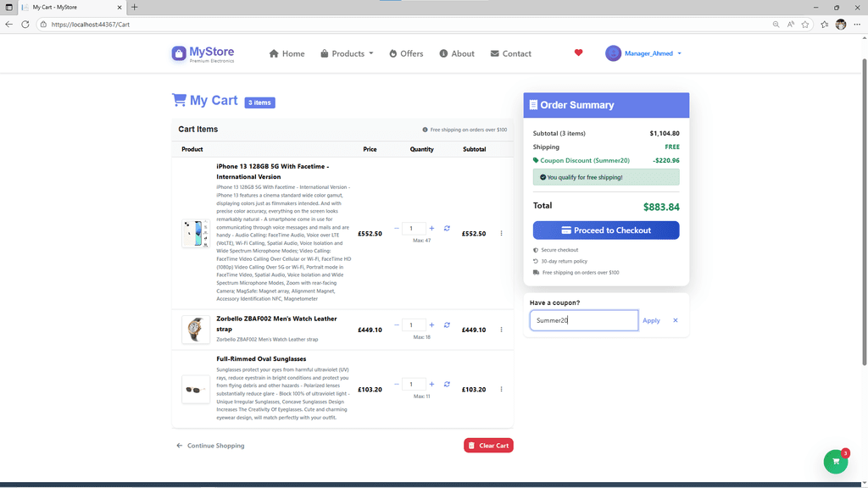Open the browser zoom magnifier icon
The height and width of the screenshot is (488, 868).
[x=776, y=25]
